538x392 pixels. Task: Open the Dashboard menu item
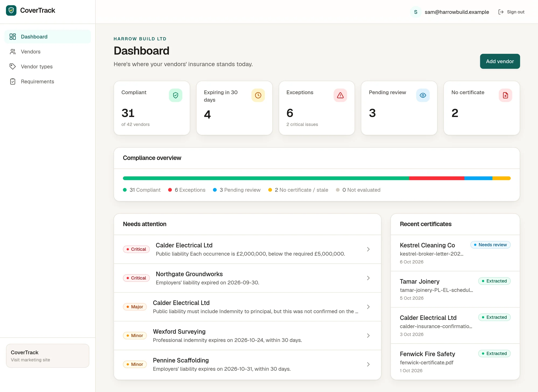click(x=48, y=37)
